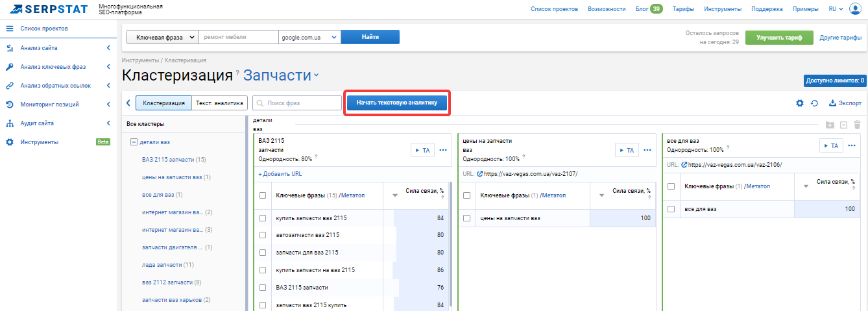This screenshot has height=311, width=868.
Task: Click Метатоп link in цены на запчасти table
Action: click(x=553, y=195)
